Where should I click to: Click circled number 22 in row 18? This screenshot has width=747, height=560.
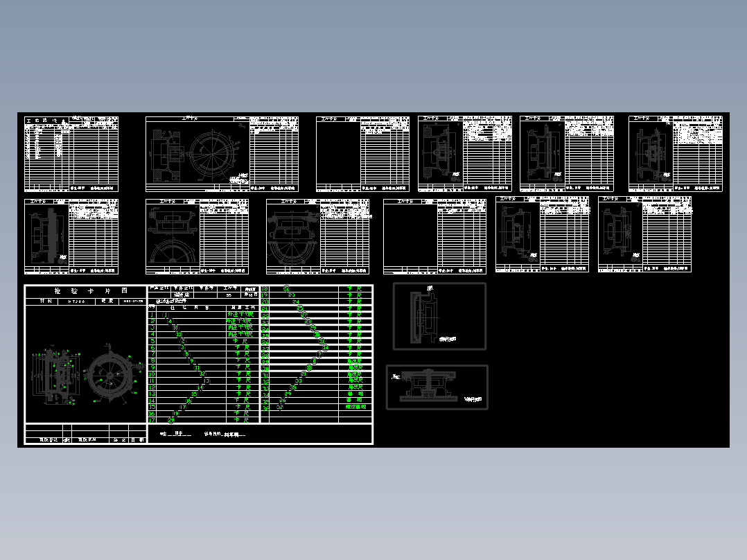[x=286, y=288]
